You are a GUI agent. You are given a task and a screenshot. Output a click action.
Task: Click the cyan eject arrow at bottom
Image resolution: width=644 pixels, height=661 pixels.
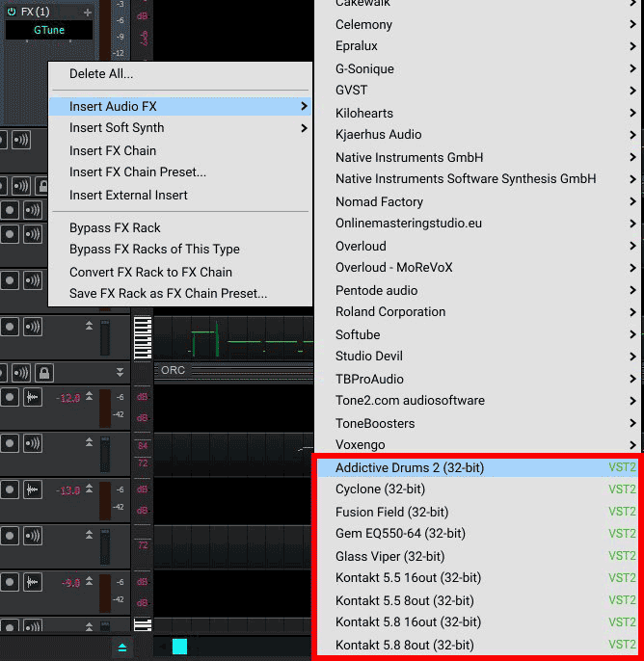tap(122, 647)
